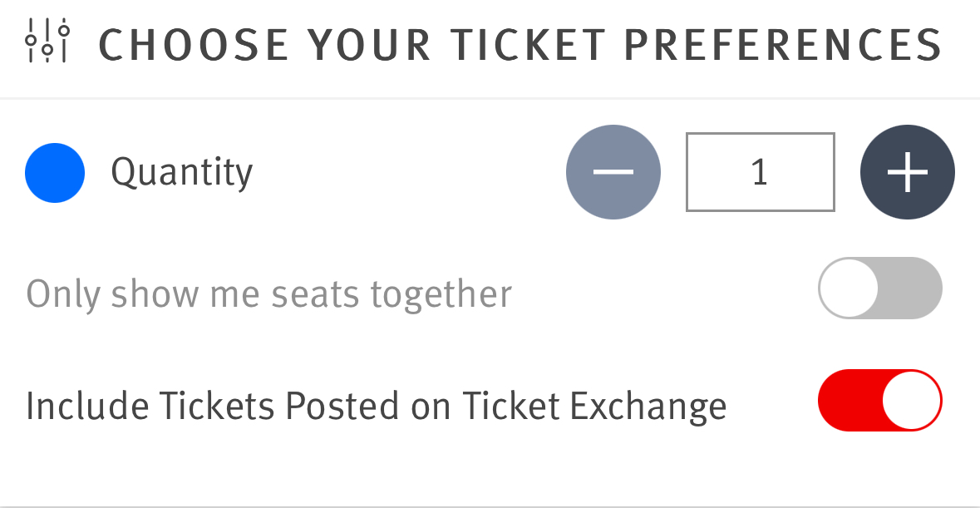980x508 pixels.
Task: Enable the seats together switch
Action: (879, 289)
